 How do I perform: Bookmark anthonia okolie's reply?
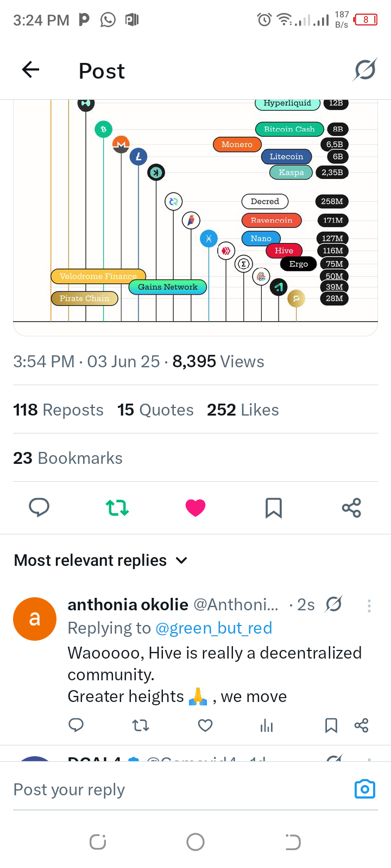pyautogui.click(x=331, y=725)
